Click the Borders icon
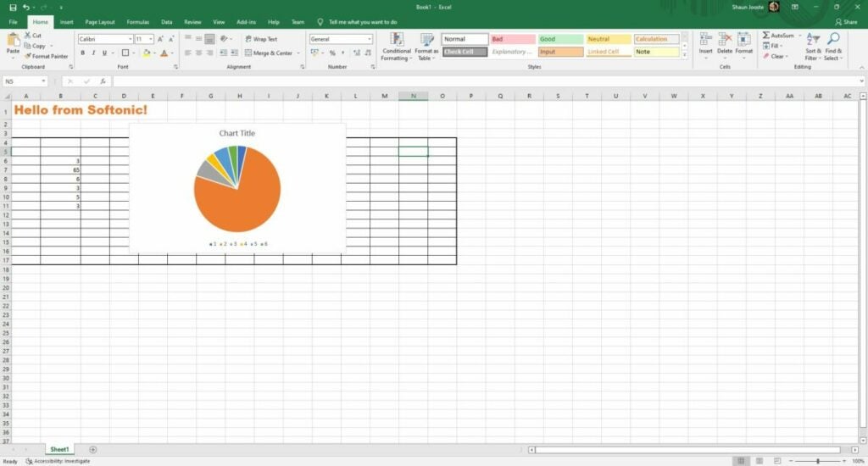Image resolution: width=868 pixels, height=466 pixels. (x=125, y=53)
